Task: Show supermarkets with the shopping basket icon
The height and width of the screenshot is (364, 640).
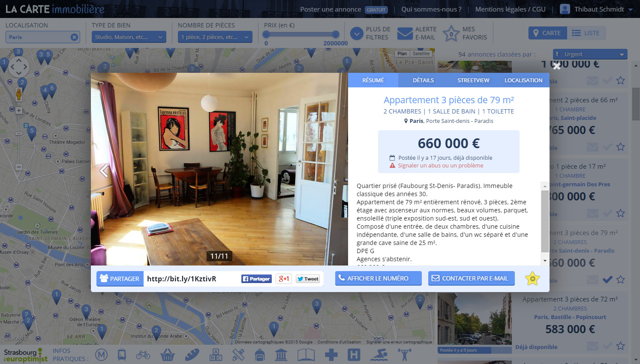Action: click(x=167, y=355)
